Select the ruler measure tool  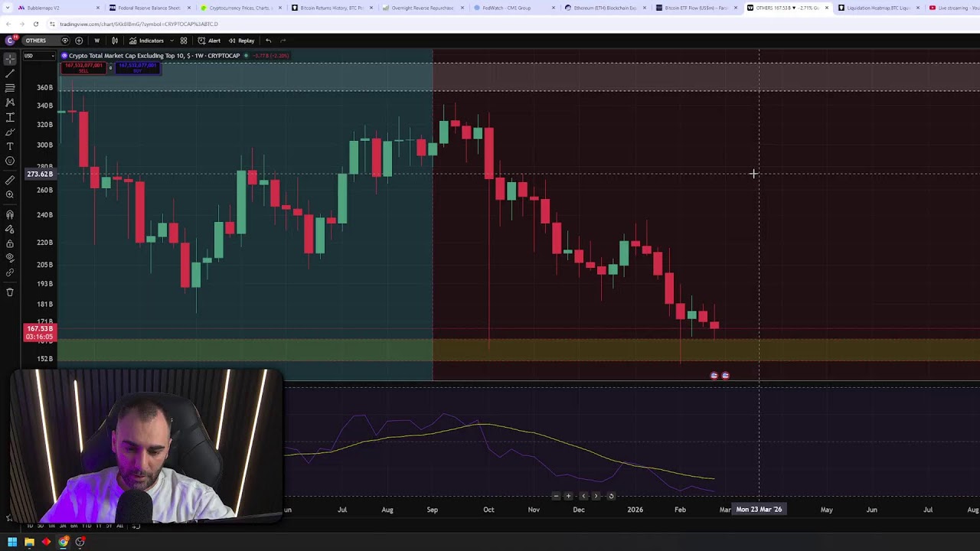[10, 181]
